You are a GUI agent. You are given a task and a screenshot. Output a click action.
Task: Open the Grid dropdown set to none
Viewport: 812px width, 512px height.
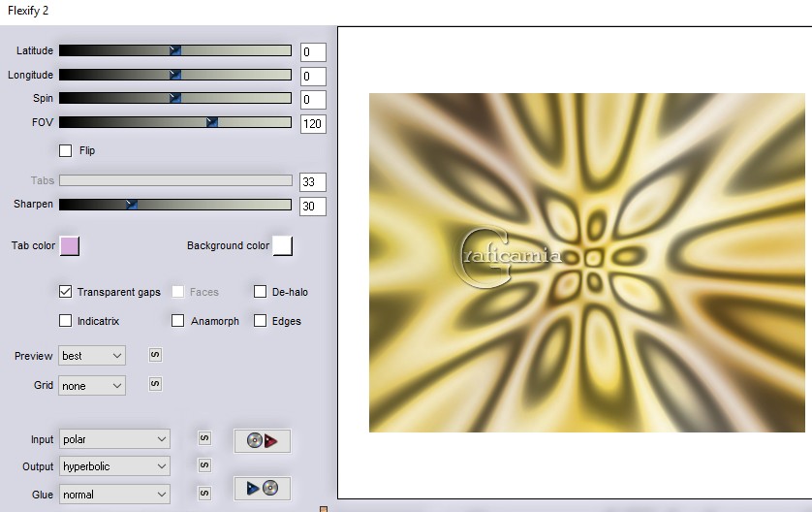92,386
